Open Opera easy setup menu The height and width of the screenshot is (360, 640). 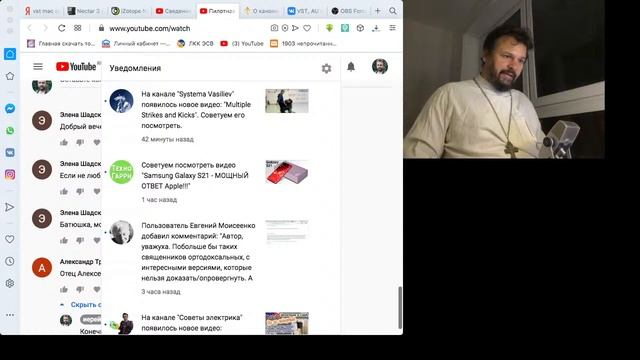(x=392, y=28)
